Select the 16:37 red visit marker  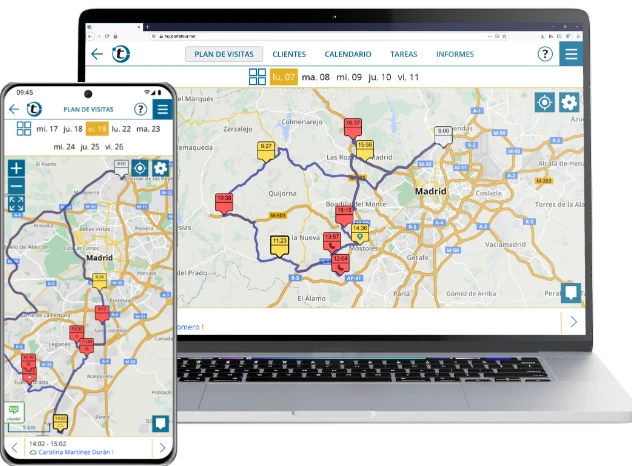(353, 128)
